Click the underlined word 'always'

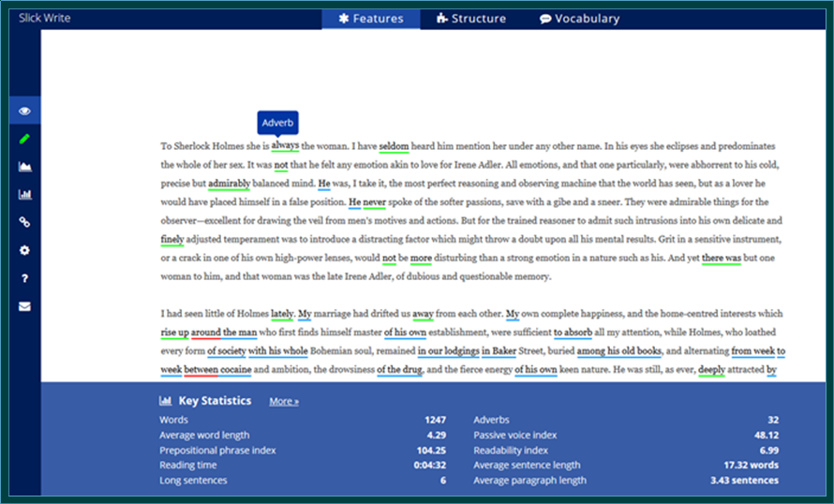[285, 145]
